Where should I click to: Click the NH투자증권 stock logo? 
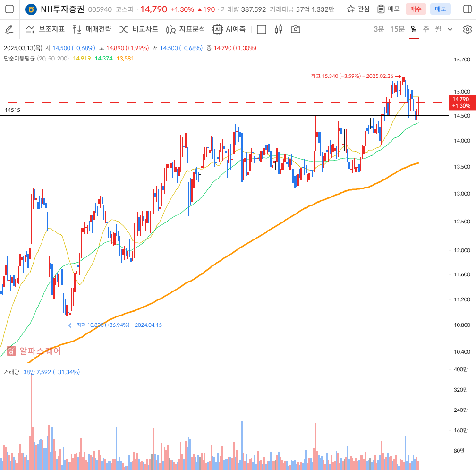31,9
